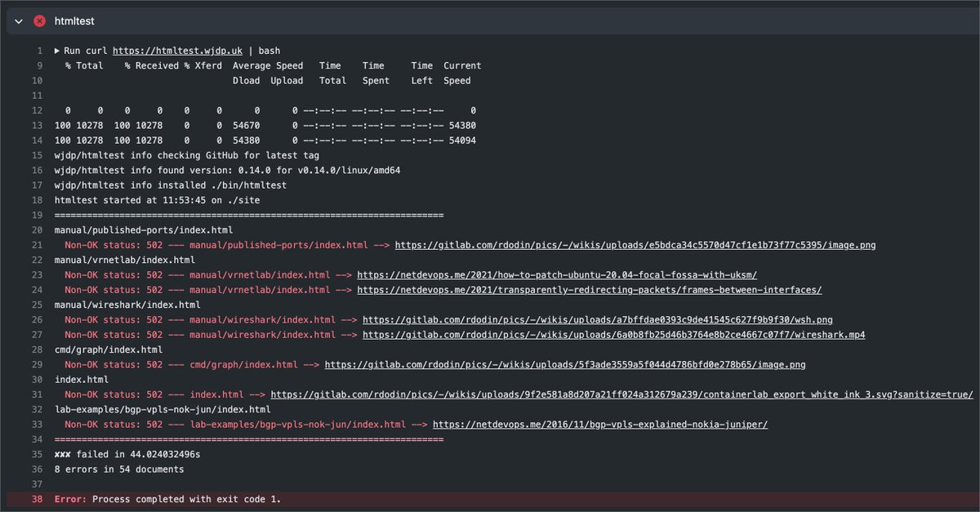This screenshot has width=980, height=512.
Task: Click 'Error: Process completed with exit code 1.'
Action: [167, 499]
